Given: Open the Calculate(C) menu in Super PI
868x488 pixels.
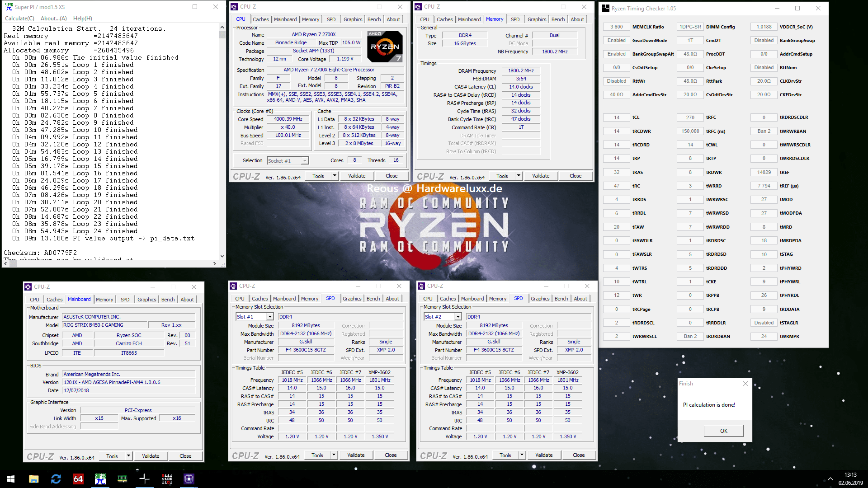Looking at the screenshot, I should pos(19,19).
